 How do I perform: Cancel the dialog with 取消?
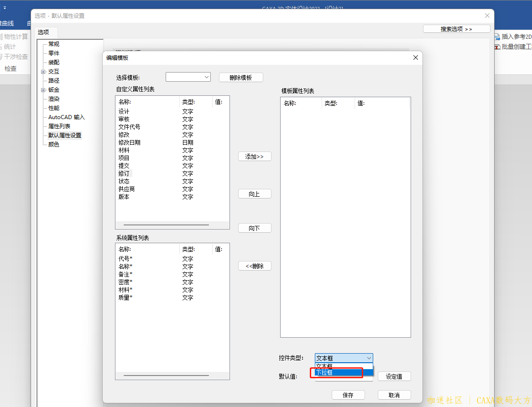tap(394, 395)
